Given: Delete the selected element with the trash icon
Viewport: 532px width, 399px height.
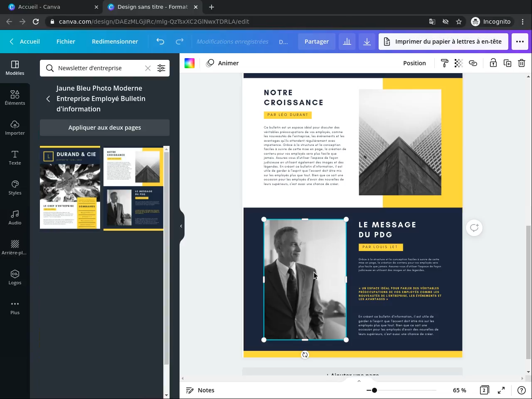Looking at the screenshot, I should point(522,63).
